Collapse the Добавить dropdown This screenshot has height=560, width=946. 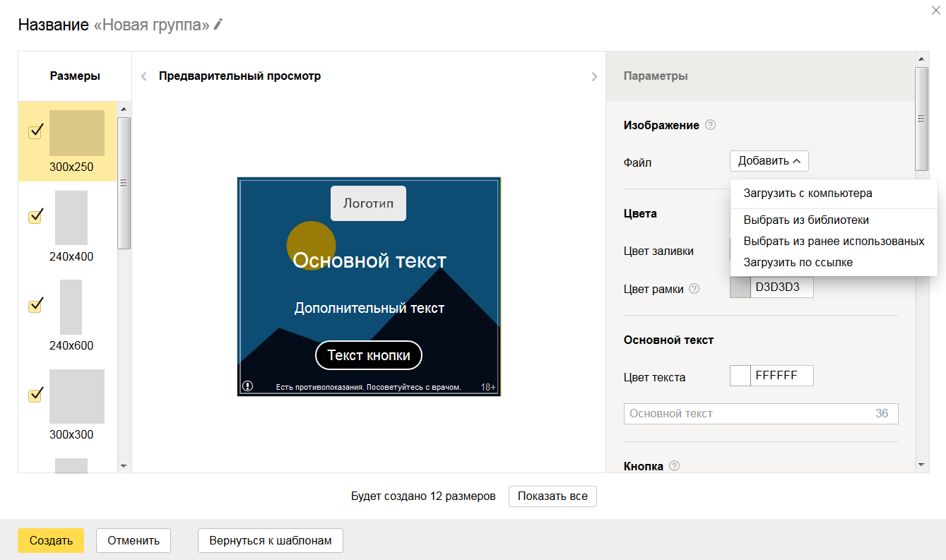click(769, 161)
